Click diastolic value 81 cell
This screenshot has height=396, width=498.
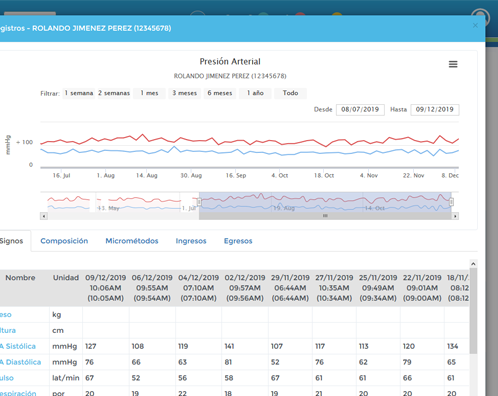(245, 362)
